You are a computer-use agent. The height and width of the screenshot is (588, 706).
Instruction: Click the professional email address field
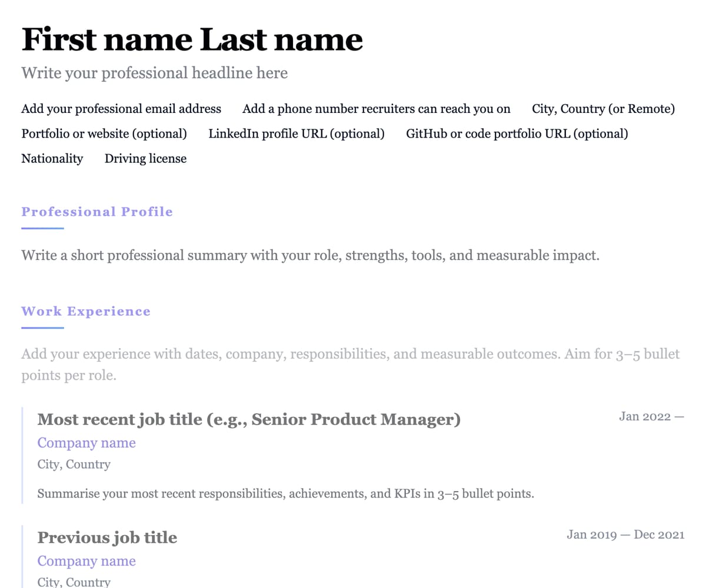click(121, 109)
